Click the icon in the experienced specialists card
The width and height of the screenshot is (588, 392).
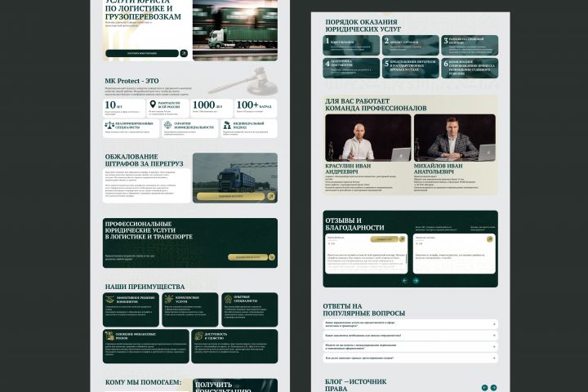[x=228, y=299]
